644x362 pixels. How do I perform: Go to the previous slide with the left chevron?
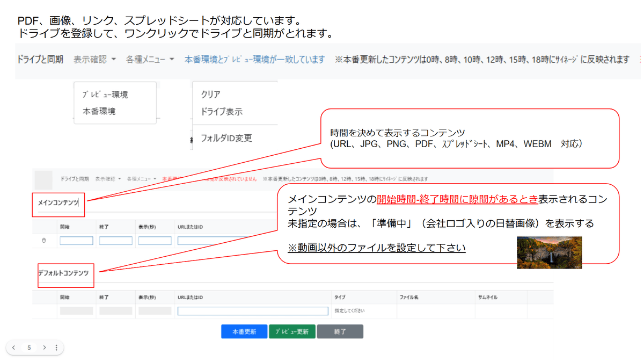tap(14, 348)
